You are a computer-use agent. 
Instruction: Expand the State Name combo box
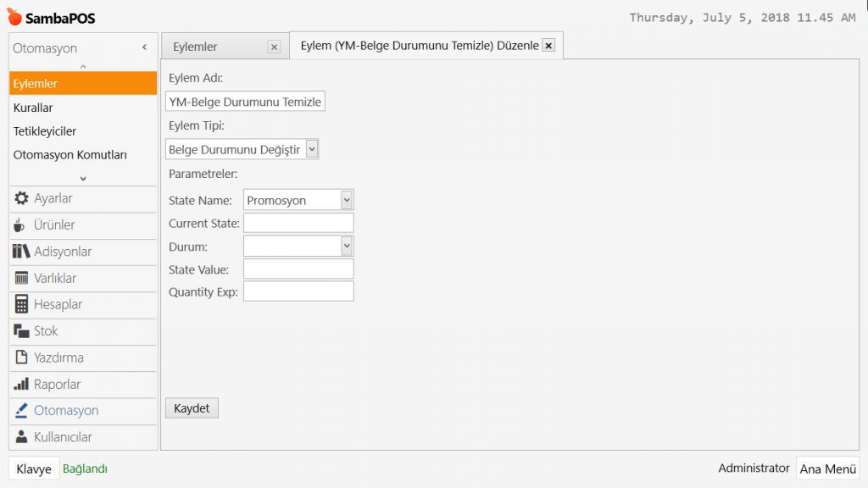point(346,200)
